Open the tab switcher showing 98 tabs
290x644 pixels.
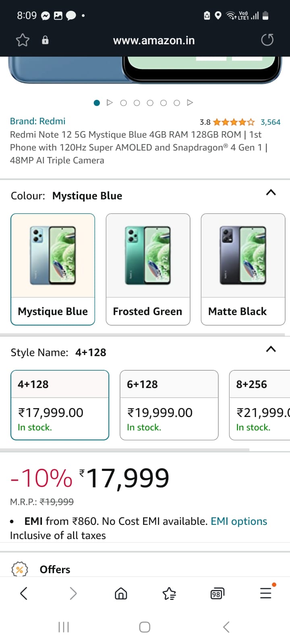[217, 594]
